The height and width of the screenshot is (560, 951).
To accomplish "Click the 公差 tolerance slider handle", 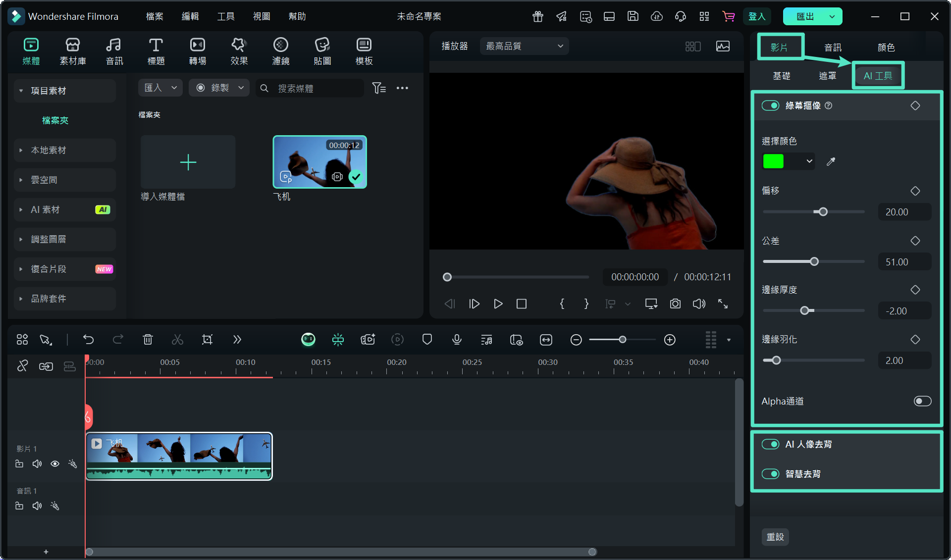I will (x=814, y=261).
